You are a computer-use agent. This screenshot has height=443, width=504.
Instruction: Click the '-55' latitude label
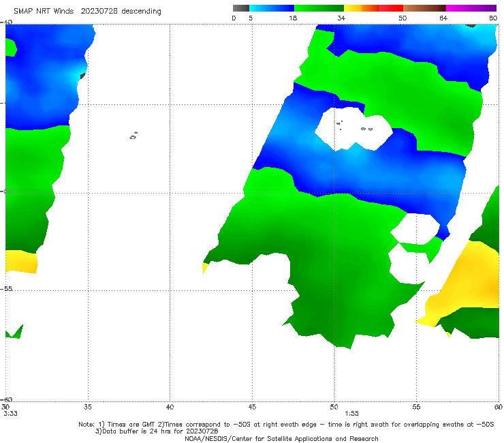tap(6, 288)
